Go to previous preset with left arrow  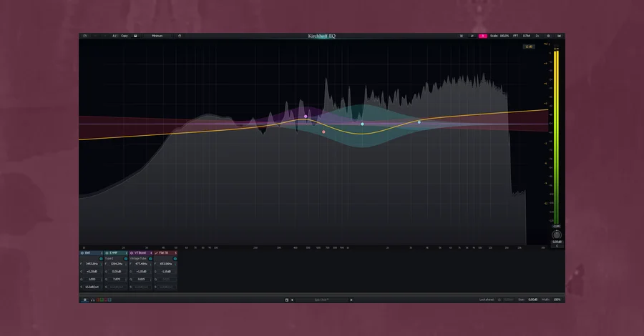[x=292, y=300]
